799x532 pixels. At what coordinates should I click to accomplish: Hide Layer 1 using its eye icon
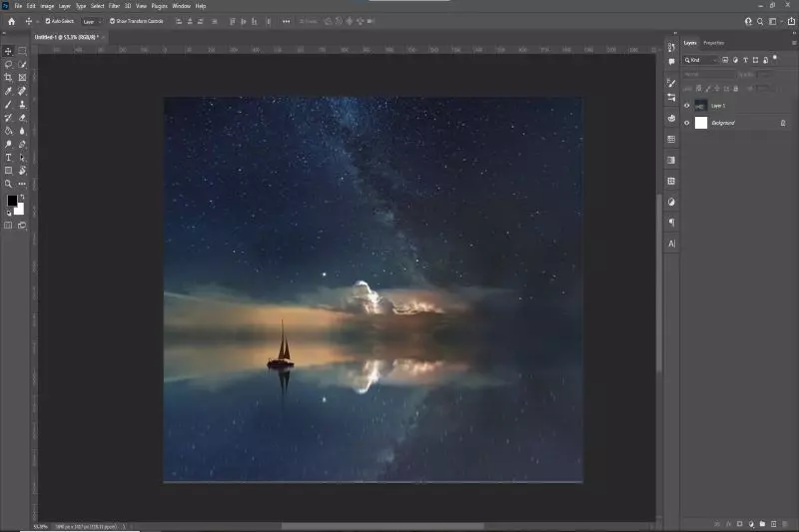687,105
